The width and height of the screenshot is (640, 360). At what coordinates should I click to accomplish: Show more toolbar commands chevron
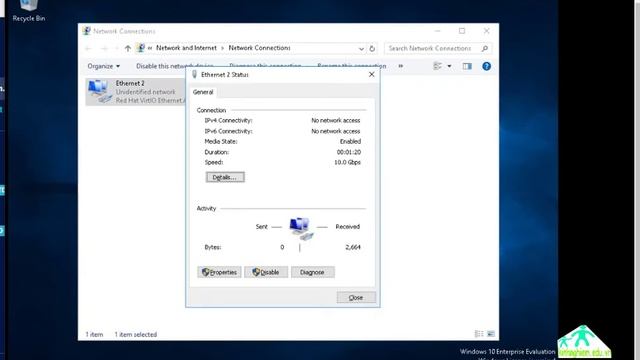pos(401,66)
